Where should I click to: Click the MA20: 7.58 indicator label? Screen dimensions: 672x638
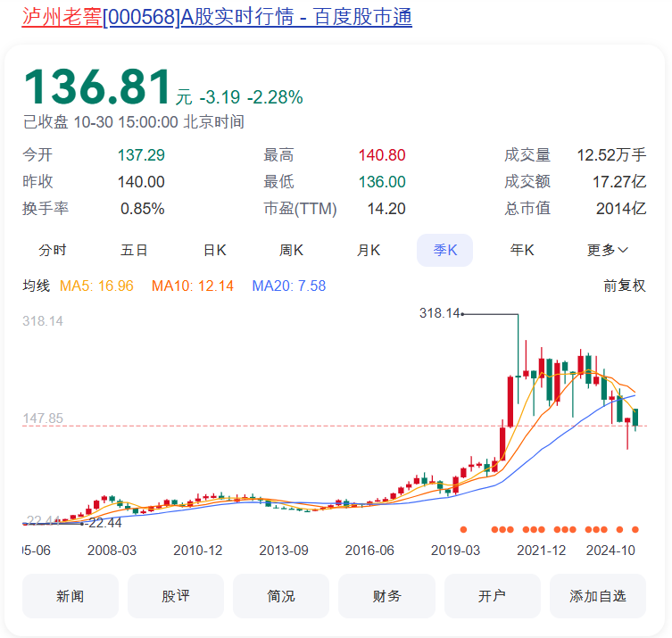pos(289,286)
